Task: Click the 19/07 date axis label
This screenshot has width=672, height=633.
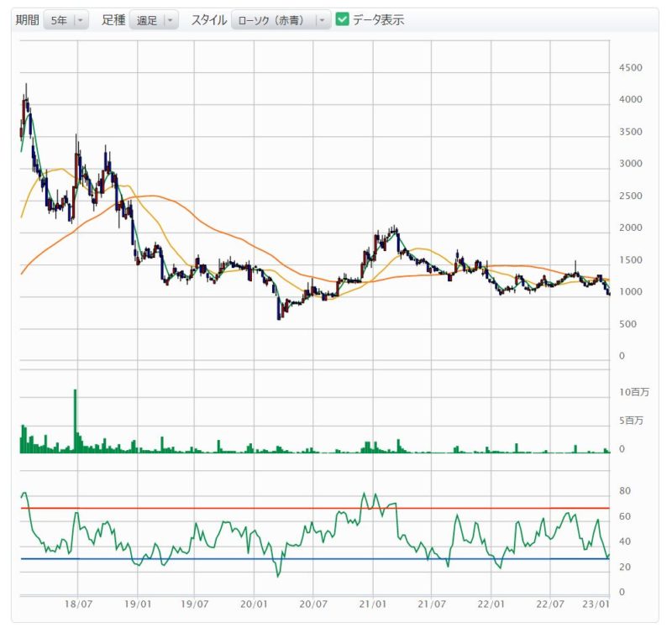Action: click(x=195, y=604)
